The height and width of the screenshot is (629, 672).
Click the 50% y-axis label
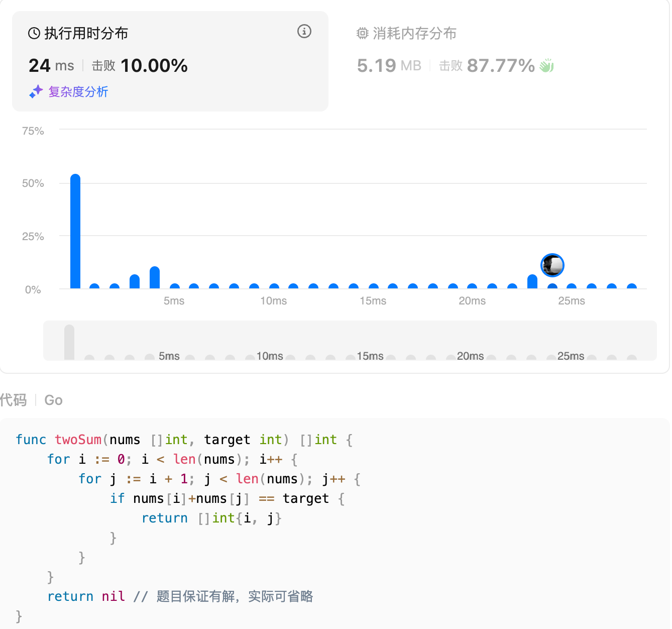[33, 183]
